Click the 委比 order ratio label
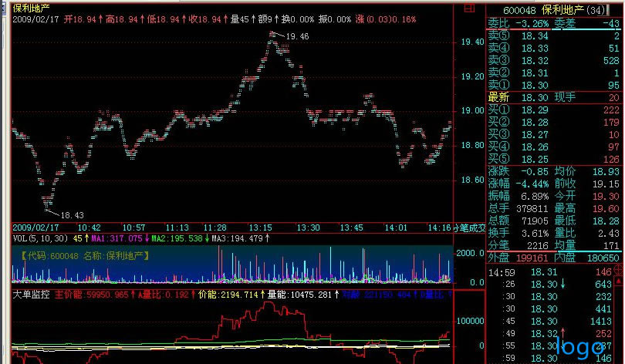The height and width of the screenshot is (364, 625). pos(498,24)
